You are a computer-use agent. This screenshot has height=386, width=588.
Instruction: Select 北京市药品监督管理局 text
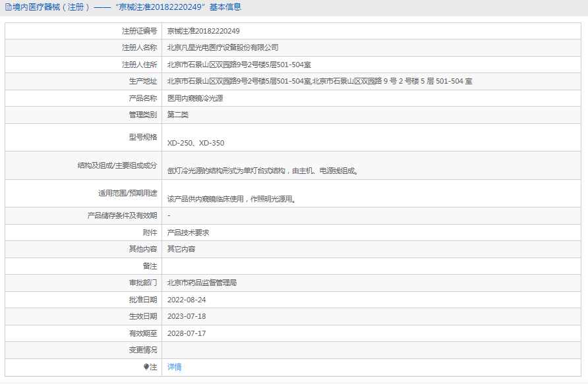(x=202, y=283)
